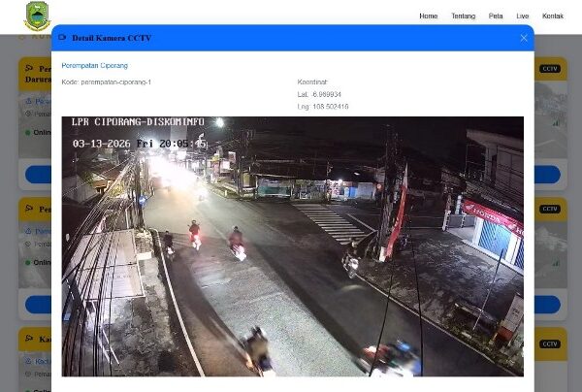This screenshot has width=582, height=392.
Task: Switch to the Live page
Action: tap(523, 16)
